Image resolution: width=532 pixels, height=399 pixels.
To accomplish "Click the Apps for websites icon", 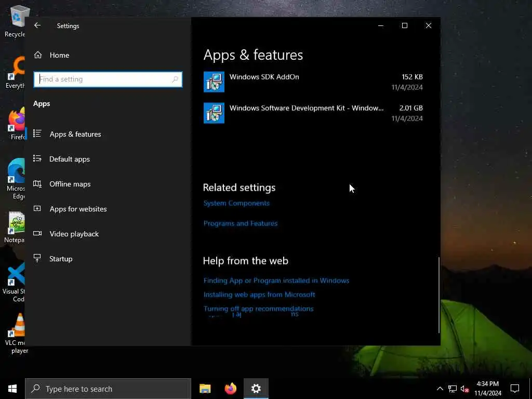I will [37, 208].
